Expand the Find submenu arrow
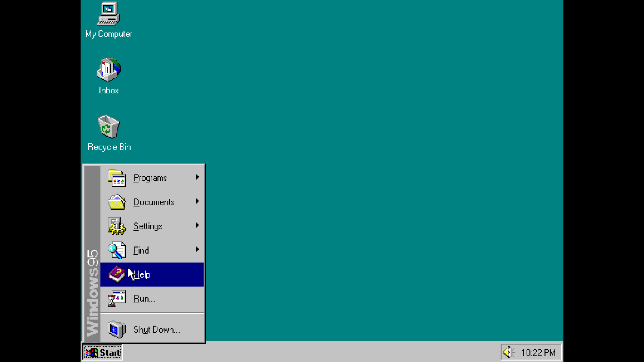The width and height of the screenshot is (644, 362). (x=198, y=249)
